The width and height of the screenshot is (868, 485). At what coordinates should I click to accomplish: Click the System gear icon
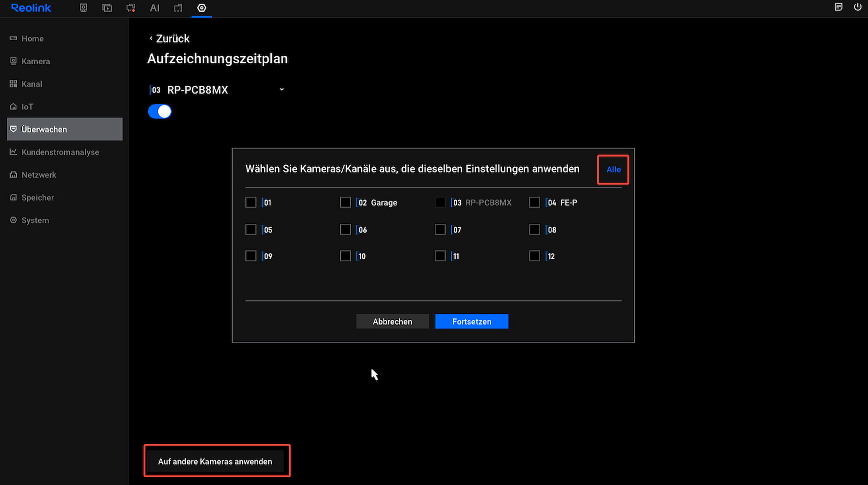[13, 220]
